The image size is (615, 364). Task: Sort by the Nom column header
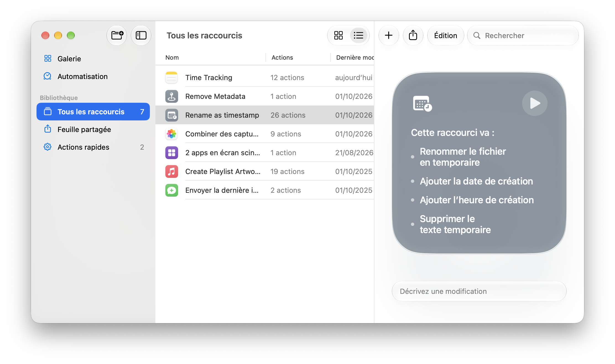tap(172, 57)
